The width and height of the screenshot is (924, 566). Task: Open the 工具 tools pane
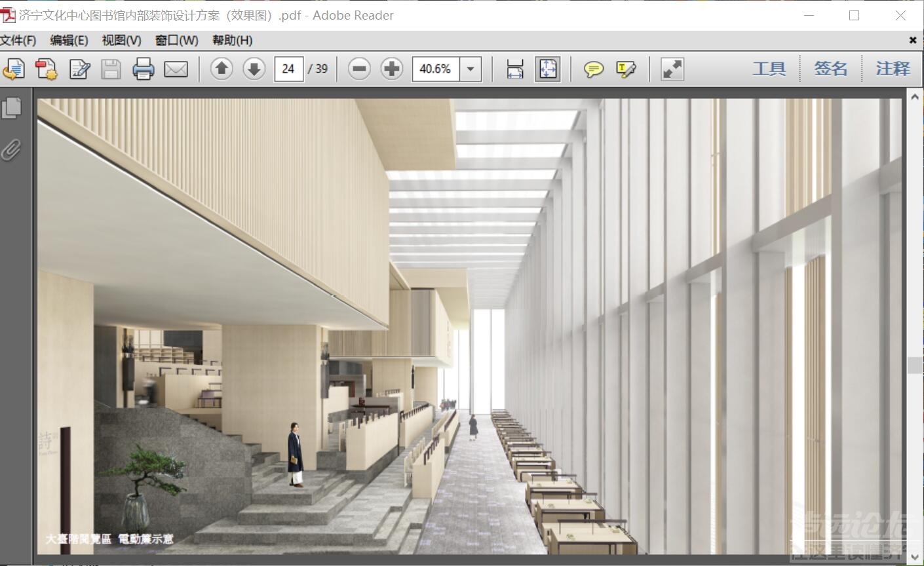769,69
